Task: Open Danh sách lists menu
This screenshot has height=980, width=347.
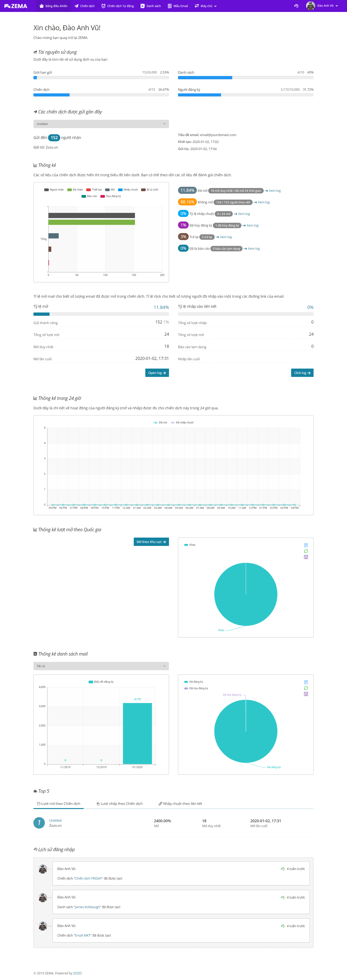Action: [x=151, y=6]
